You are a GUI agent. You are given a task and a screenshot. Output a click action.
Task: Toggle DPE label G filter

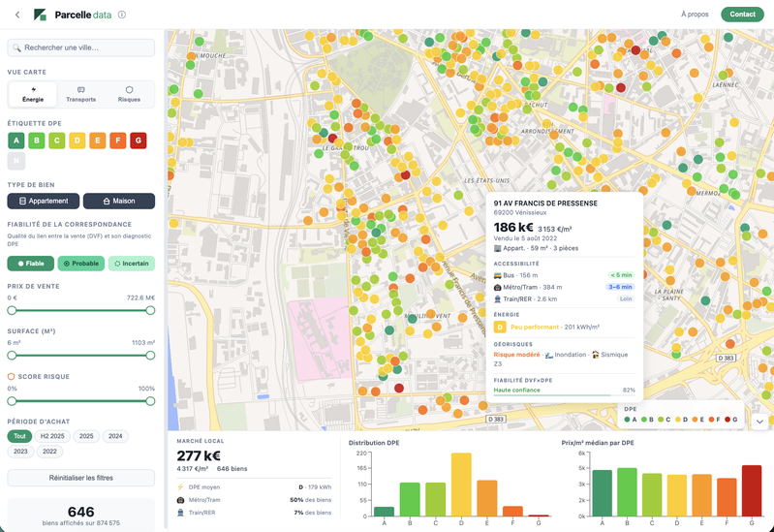tap(139, 141)
